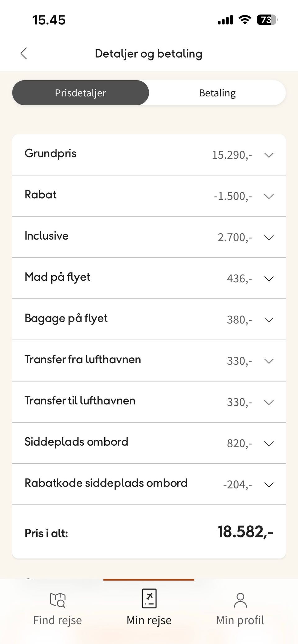Expand the Siddeplads ombord chevron
The height and width of the screenshot is (644, 298).
point(269,443)
